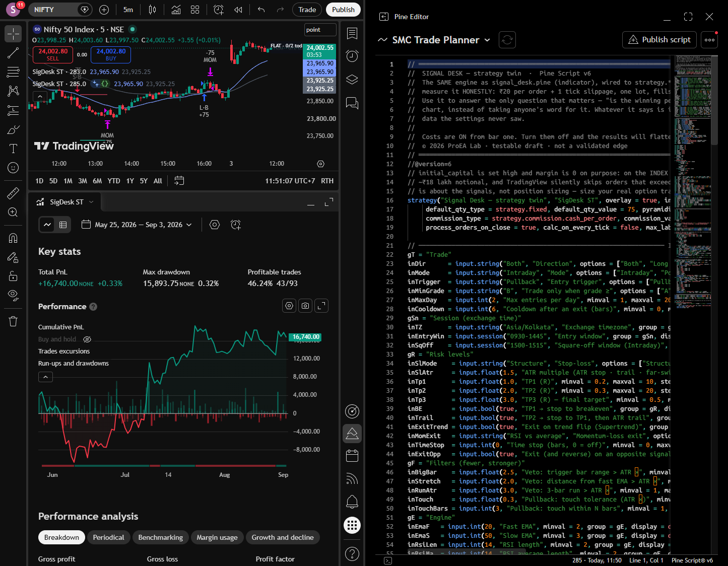The height and width of the screenshot is (566, 728).
Task: Open the alerts clock panel
Action: point(352,56)
